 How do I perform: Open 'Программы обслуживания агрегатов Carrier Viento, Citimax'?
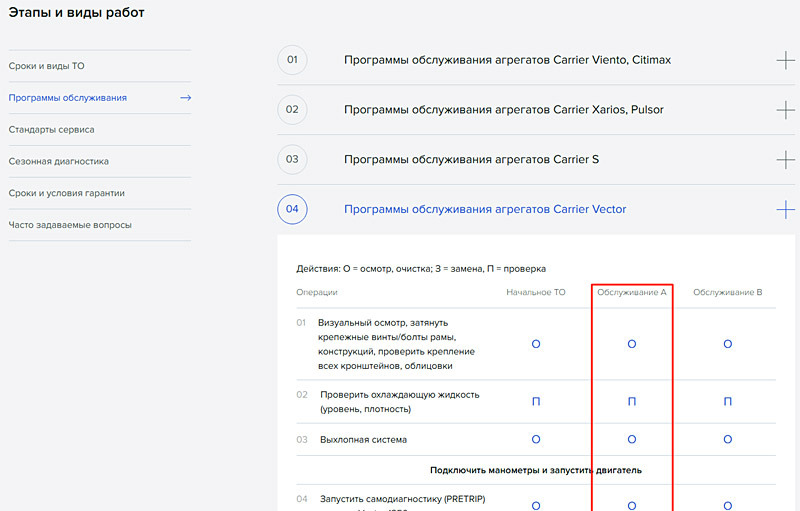pos(507,60)
